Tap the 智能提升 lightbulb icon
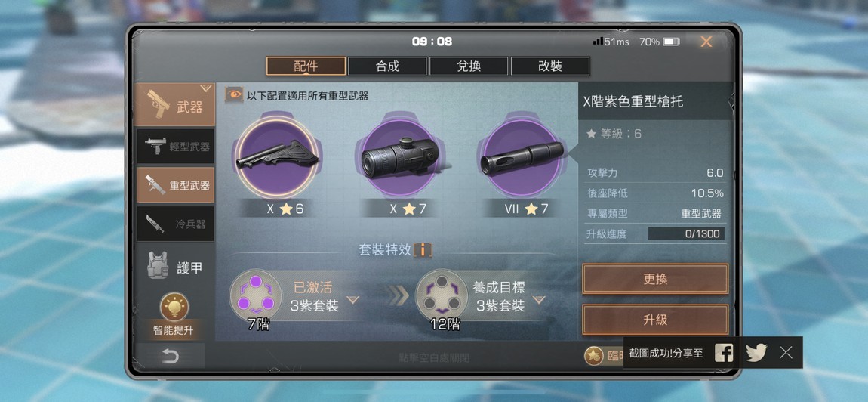Screen dimensions: 868x402 [x=174, y=308]
